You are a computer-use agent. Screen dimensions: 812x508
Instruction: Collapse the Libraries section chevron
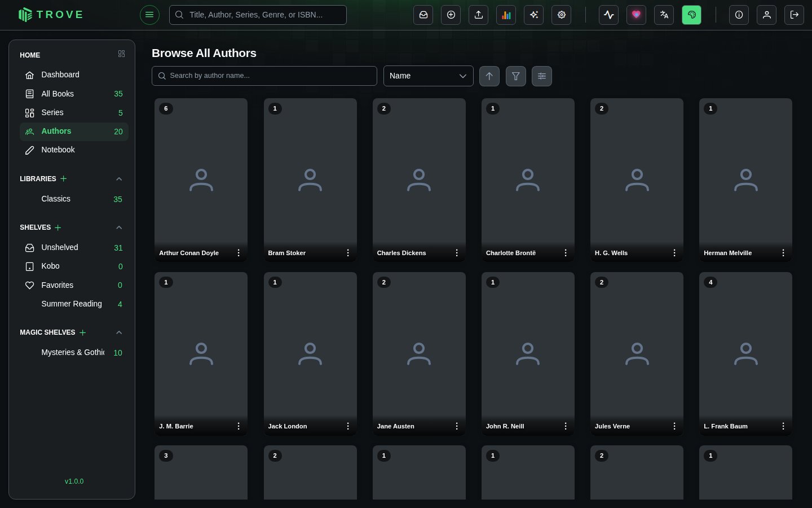click(119, 179)
